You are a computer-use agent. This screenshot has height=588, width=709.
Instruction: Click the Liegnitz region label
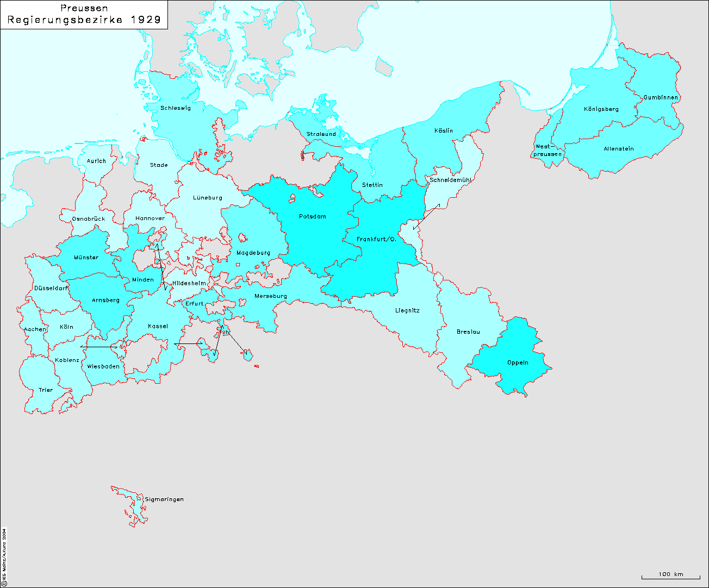(x=407, y=311)
